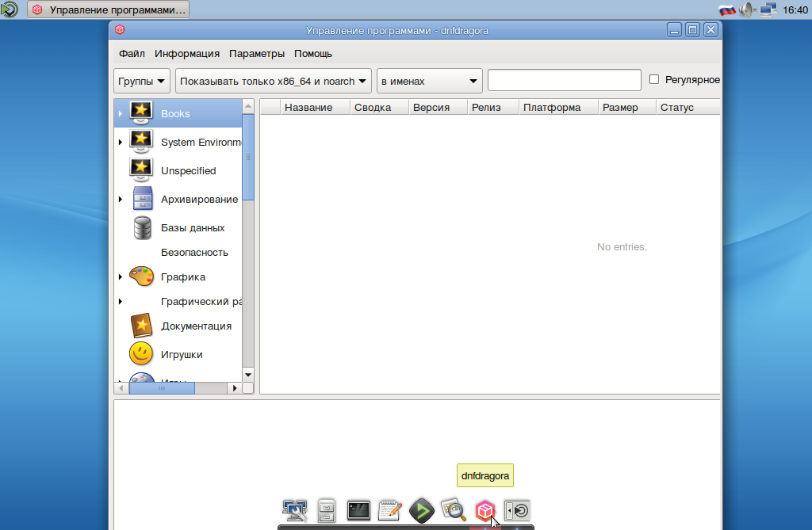This screenshot has width=812, height=530.
Task: Click the Управление программами taskbar button
Action: (x=108, y=10)
